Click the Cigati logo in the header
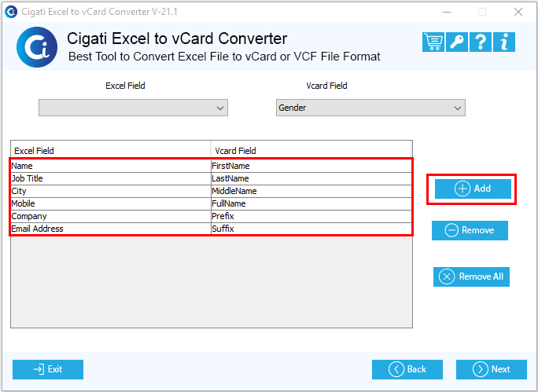 pyautogui.click(x=37, y=47)
